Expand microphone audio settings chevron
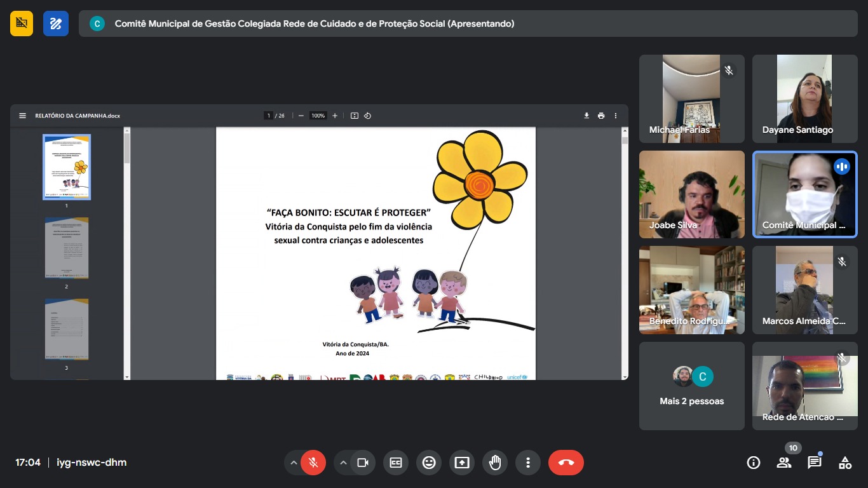 point(294,463)
